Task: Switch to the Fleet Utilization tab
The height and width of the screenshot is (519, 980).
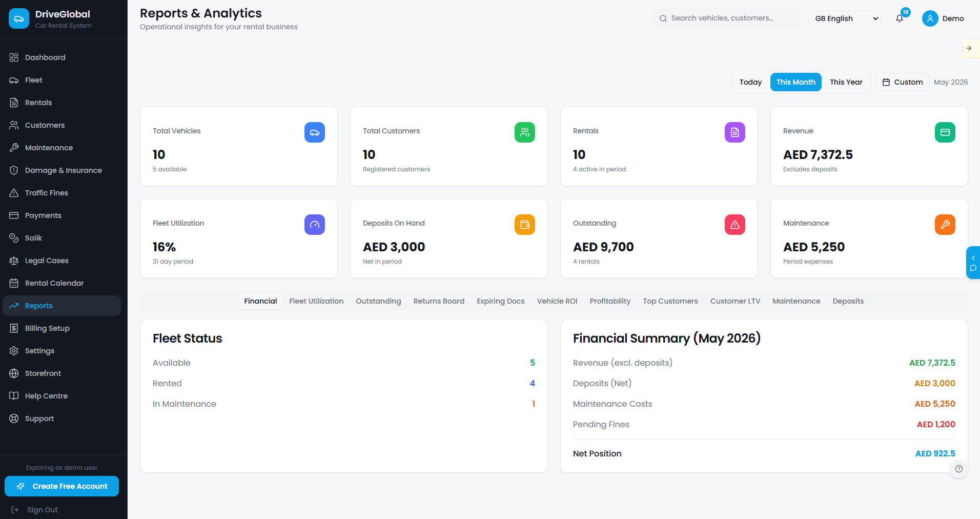Action: click(x=316, y=301)
